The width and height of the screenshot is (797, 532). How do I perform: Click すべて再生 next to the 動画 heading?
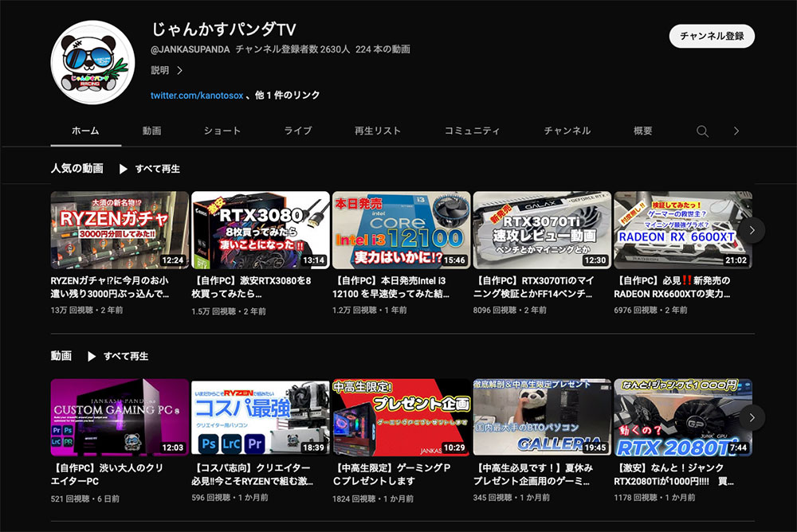(126, 356)
